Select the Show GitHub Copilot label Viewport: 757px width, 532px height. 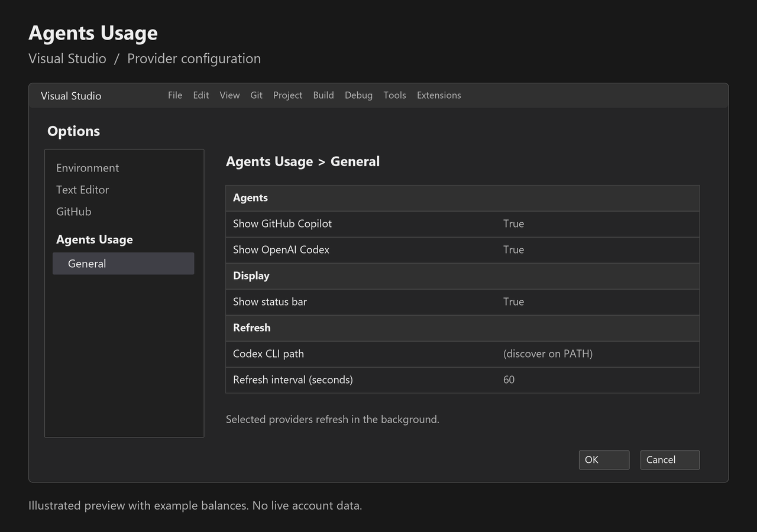[282, 223]
